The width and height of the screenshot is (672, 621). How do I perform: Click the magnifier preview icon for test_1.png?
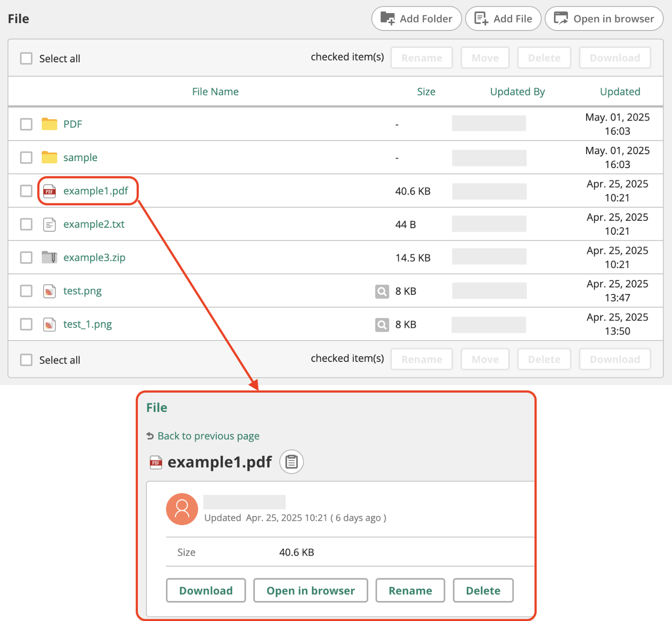[382, 324]
